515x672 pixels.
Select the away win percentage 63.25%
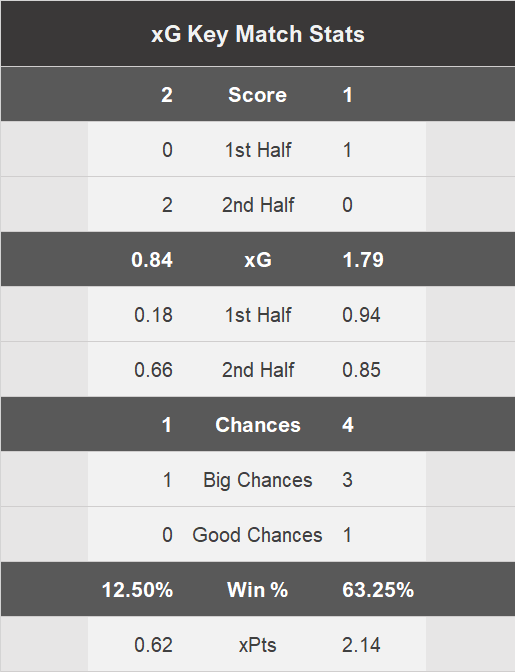point(378,590)
